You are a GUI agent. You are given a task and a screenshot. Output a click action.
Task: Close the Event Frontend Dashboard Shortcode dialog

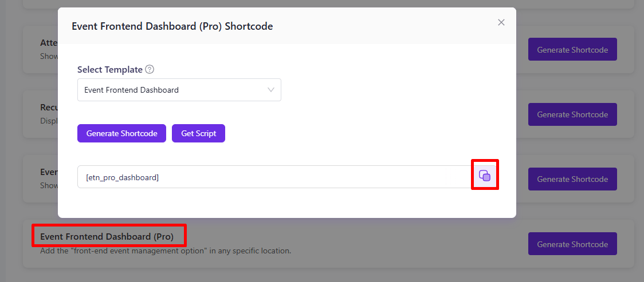(x=501, y=22)
